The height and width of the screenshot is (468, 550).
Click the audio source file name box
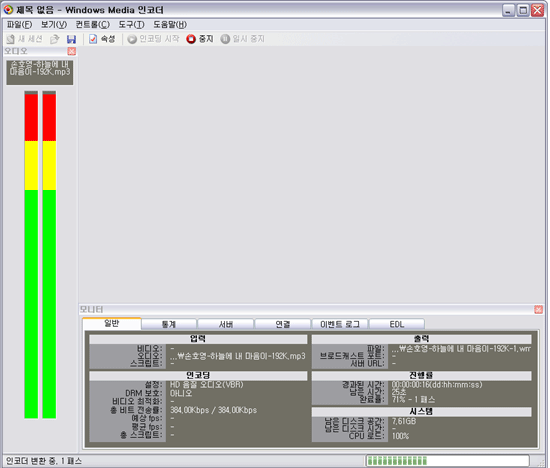coord(40,72)
